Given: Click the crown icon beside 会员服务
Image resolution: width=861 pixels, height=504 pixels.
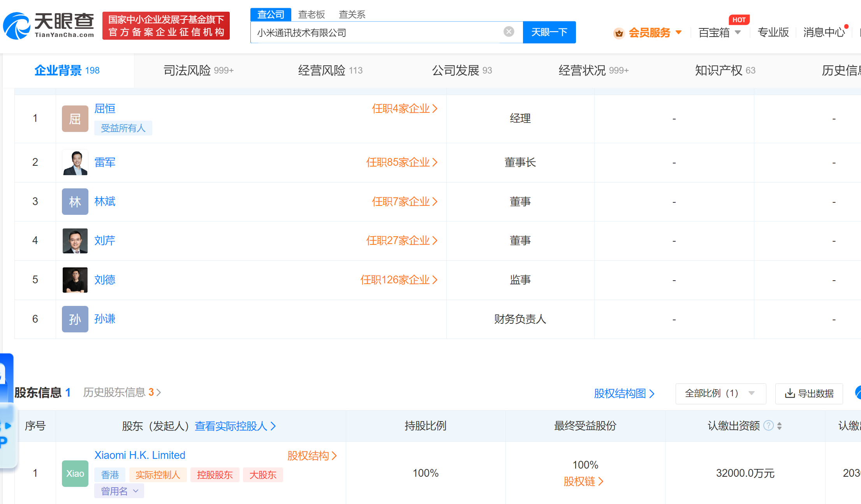Looking at the screenshot, I should pyautogui.click(x=619, y=33).
